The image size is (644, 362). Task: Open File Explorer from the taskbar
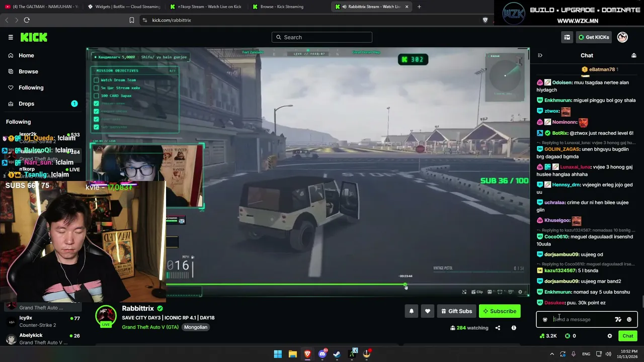point(292,354)
